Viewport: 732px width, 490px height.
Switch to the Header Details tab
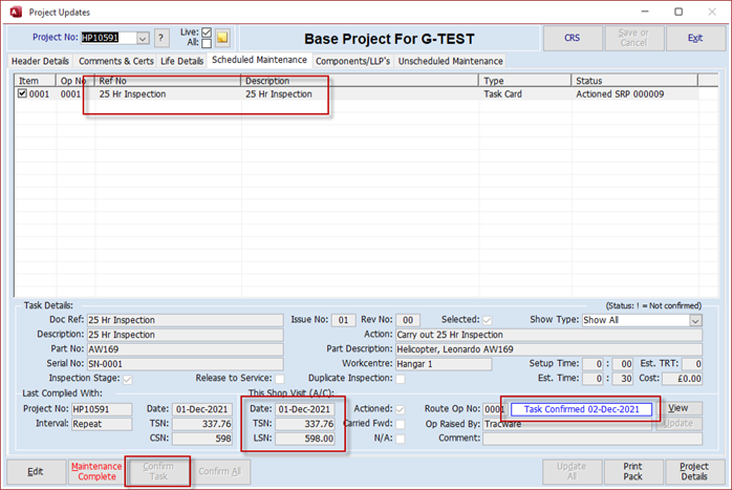(x=40, y=61)
